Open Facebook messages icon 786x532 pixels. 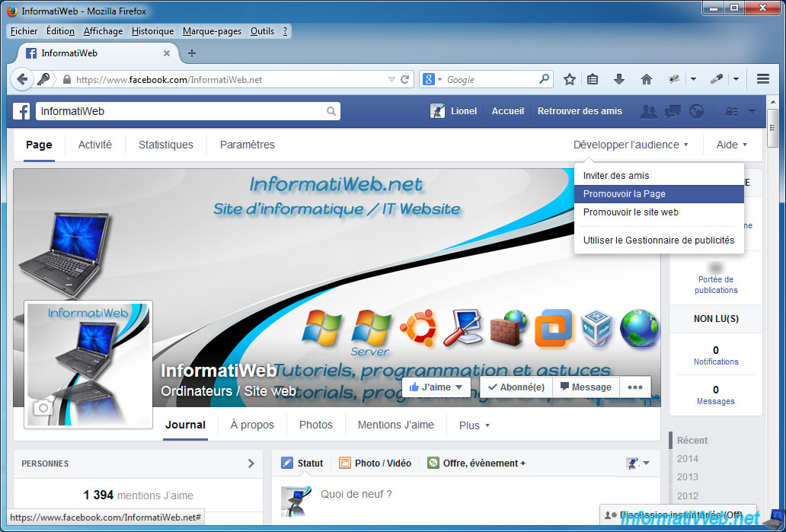click(x=673, y=111)
